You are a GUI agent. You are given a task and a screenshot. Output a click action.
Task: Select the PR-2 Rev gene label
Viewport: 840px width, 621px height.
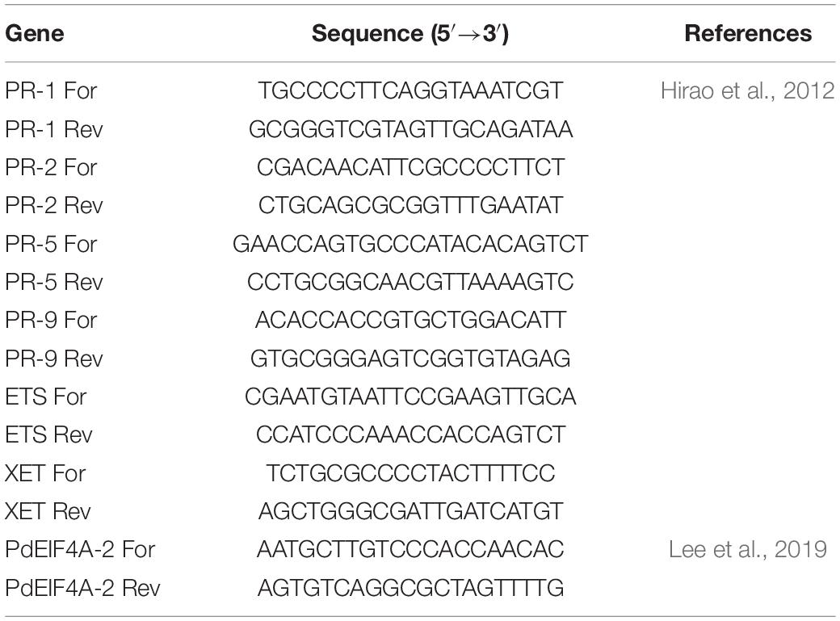coord(53,205)
